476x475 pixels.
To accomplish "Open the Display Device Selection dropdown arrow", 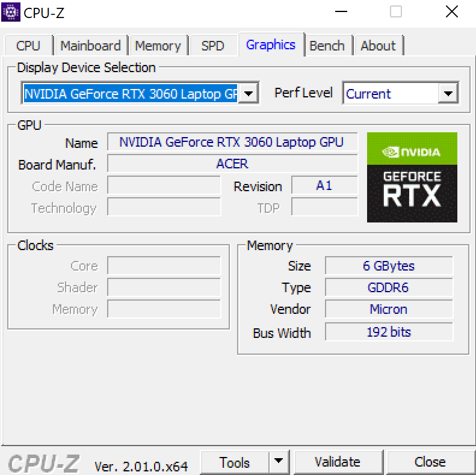I will pyautogui.click(x=249, y=94).
